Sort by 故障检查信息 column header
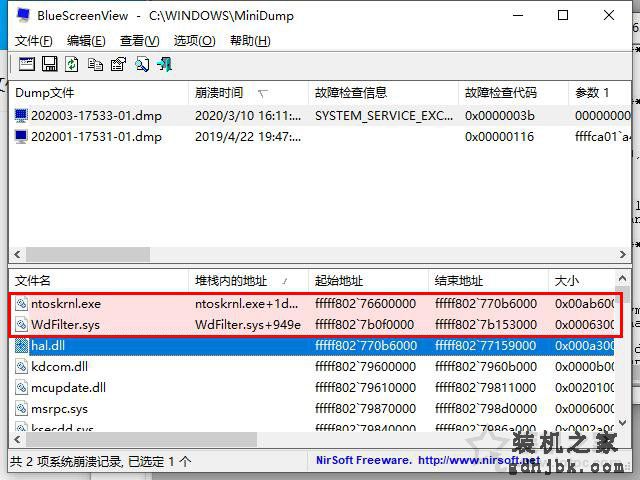Image resolution: width=640 pixels, height=480 pixels. pyautogui.click(x=383, y=93)
